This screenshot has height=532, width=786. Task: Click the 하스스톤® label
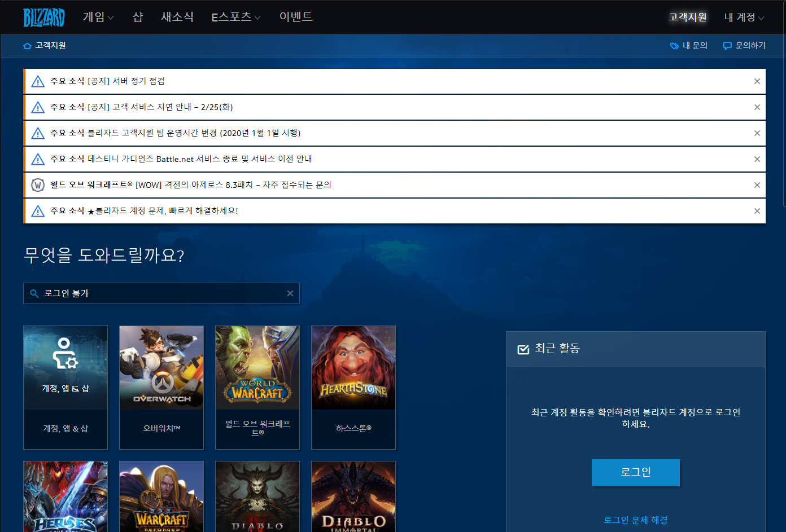click(x=353, y=429)
